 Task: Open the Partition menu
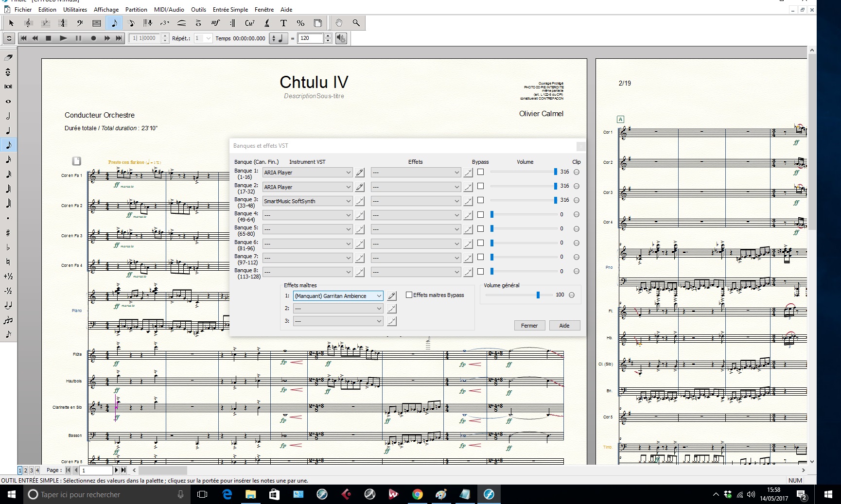(136, 9)
